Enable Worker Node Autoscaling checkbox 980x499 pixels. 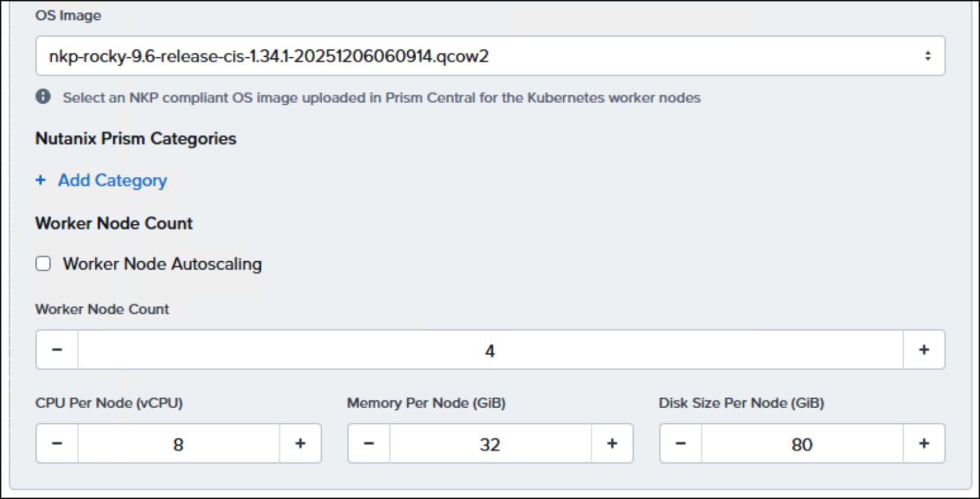click(x=43, y=264)
